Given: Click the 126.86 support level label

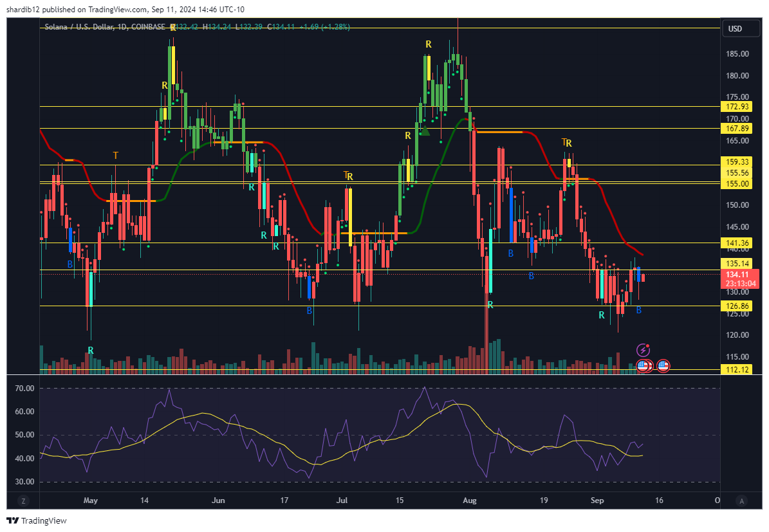Looking at the screenshot, I should click(x=737, y=306).
